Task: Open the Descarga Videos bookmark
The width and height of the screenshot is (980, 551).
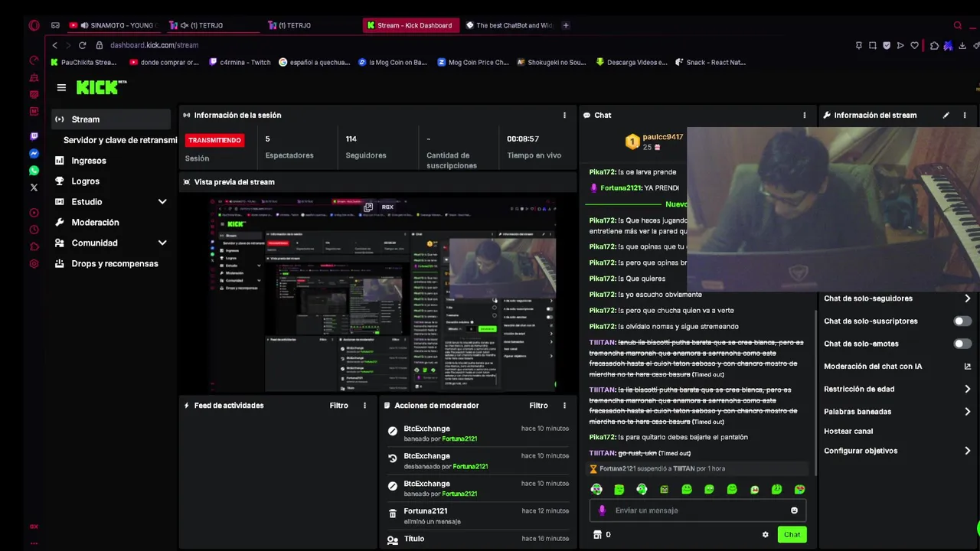Action: pos(632,63)
